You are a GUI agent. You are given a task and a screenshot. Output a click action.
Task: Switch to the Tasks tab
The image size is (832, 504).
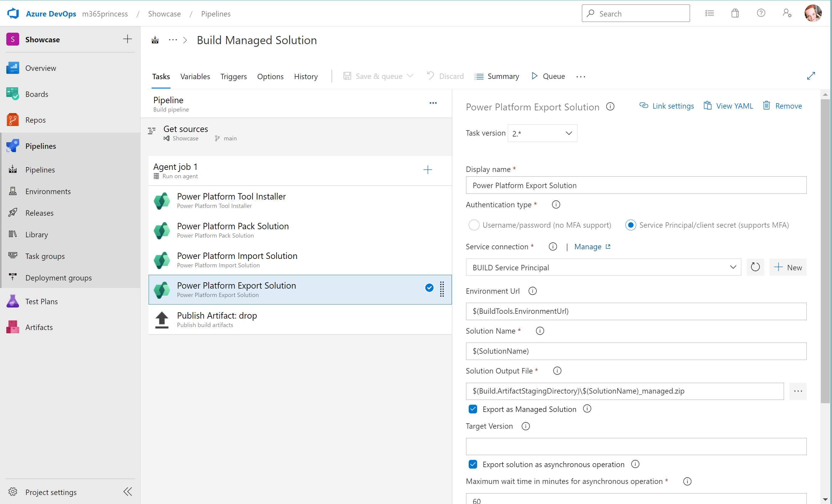coord(161,76)
